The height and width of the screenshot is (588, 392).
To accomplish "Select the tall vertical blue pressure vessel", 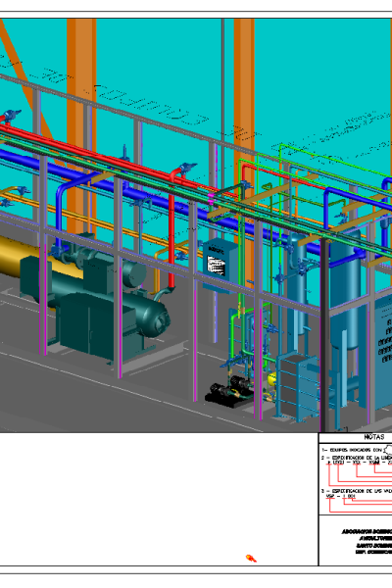I will 347,300.
